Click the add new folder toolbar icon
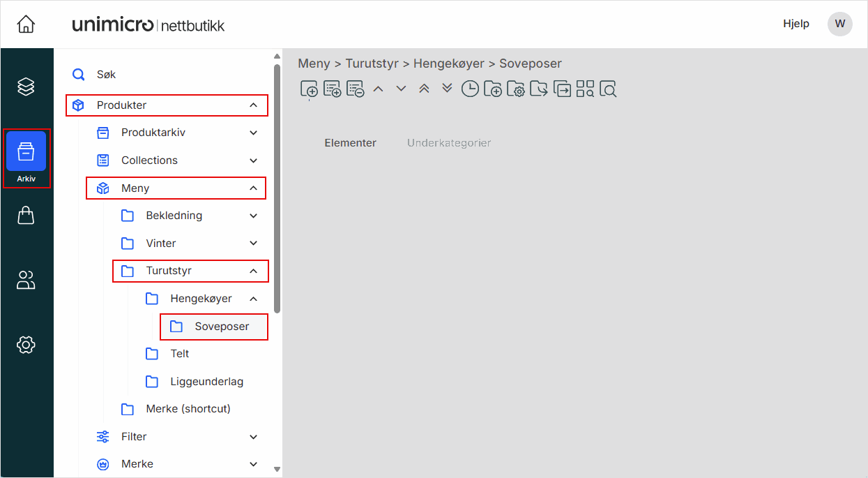Screen dimensions: 868x478 point(492,89)
